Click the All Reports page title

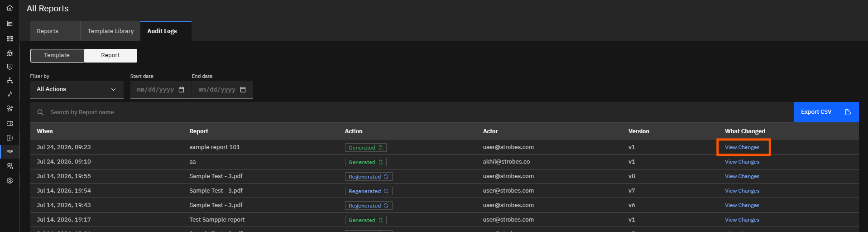tap(48, 9)
